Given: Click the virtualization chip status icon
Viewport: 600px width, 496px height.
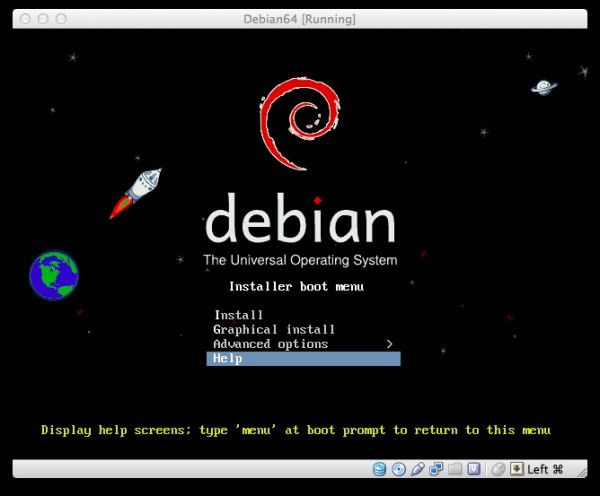Looking at the screenshot, I should tap(474, 469).
